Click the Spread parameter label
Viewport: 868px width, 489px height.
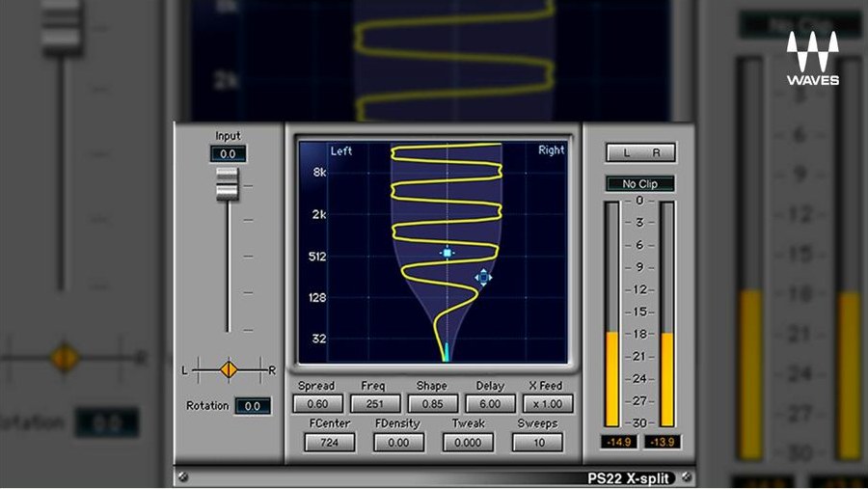point(316,386)
